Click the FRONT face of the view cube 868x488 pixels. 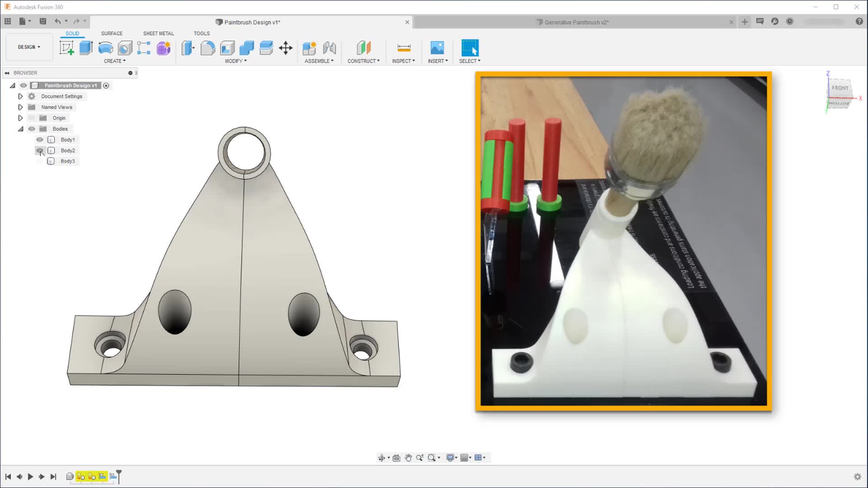840,88
